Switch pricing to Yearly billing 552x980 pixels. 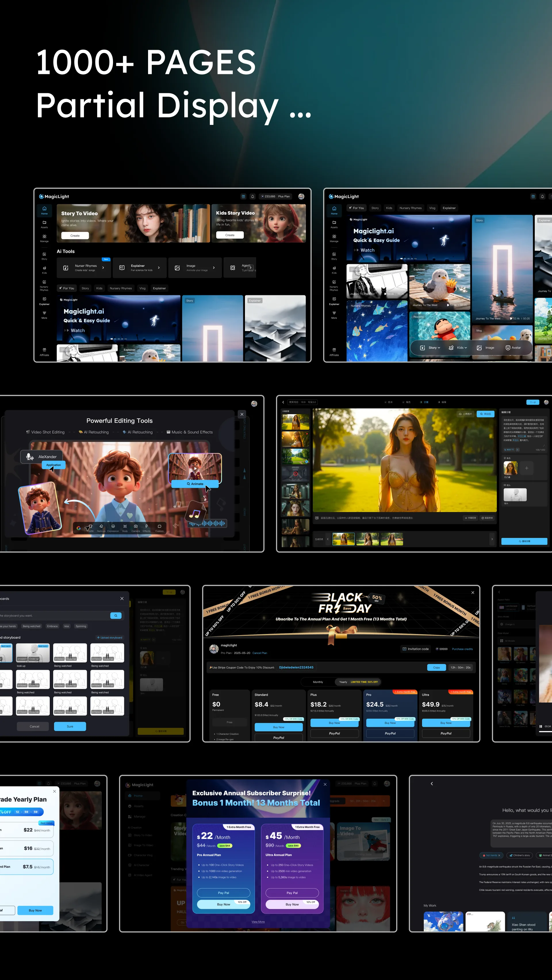pyautogui.click(x=358, y=682)
